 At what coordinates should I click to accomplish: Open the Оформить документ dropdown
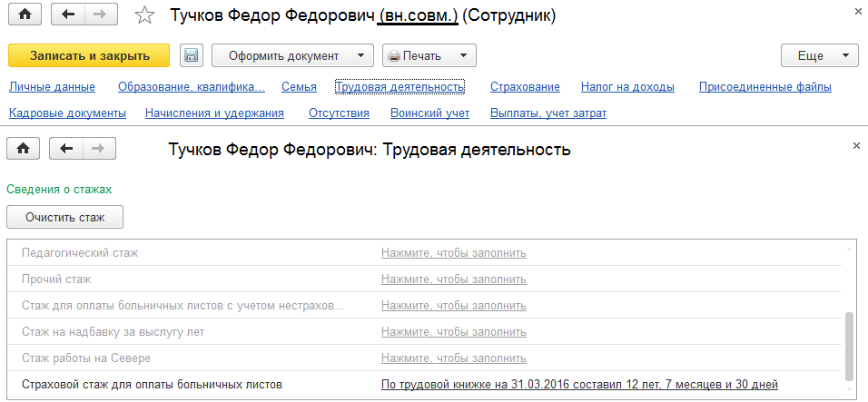pos(292,55)
